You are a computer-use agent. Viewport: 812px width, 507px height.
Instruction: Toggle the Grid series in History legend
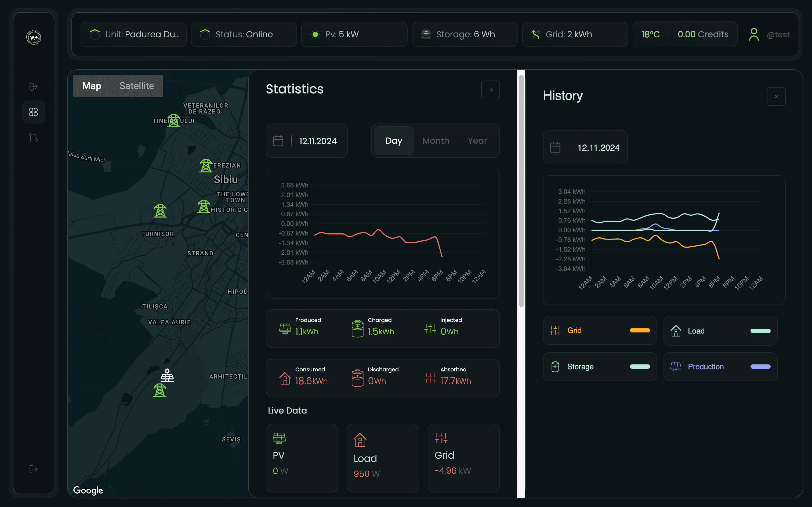click(599, 330)
